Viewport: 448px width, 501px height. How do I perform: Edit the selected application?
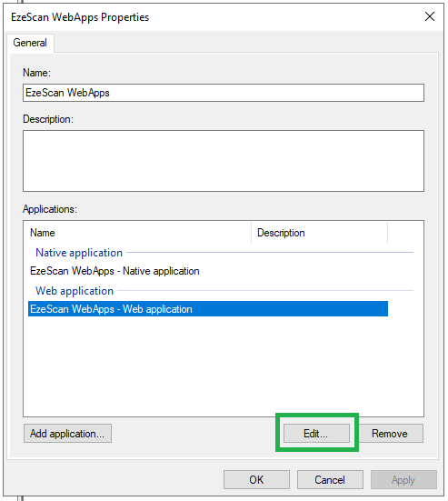click(316, 434)
